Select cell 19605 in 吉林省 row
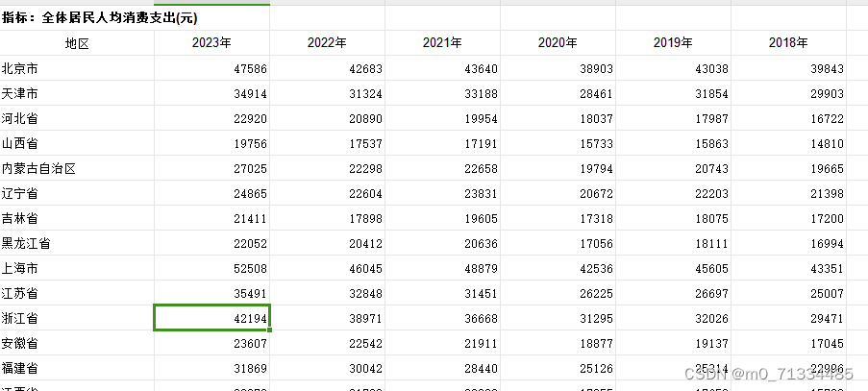Viewport: 868px width, 391px height. click(443, 218)
